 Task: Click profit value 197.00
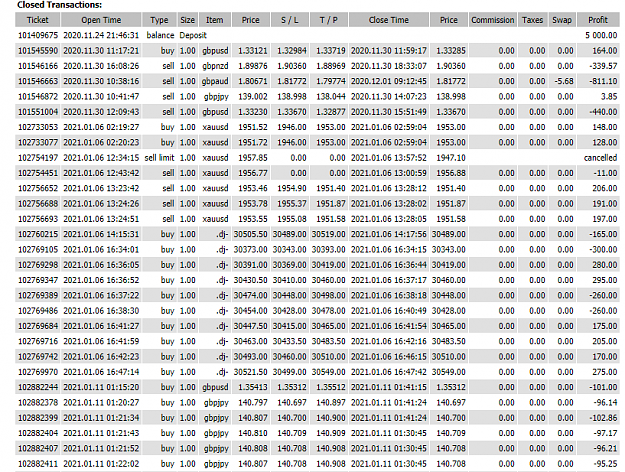tap(605, 219)
